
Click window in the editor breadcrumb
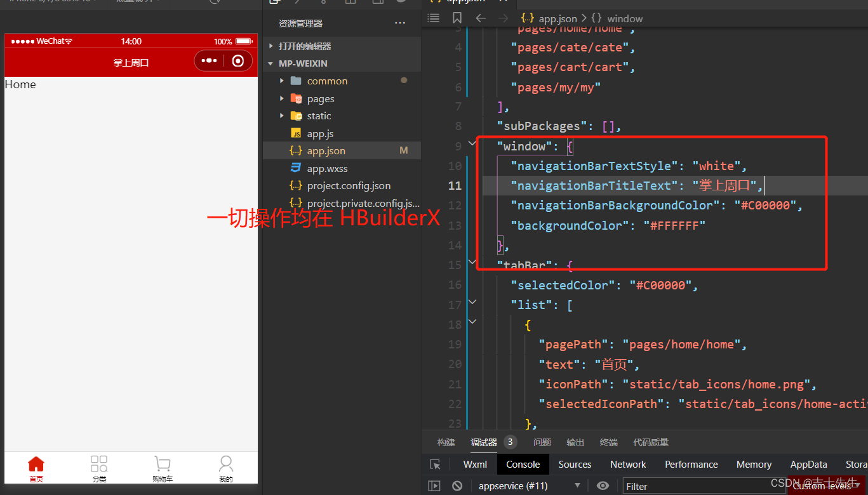click(x=625, y=18)
